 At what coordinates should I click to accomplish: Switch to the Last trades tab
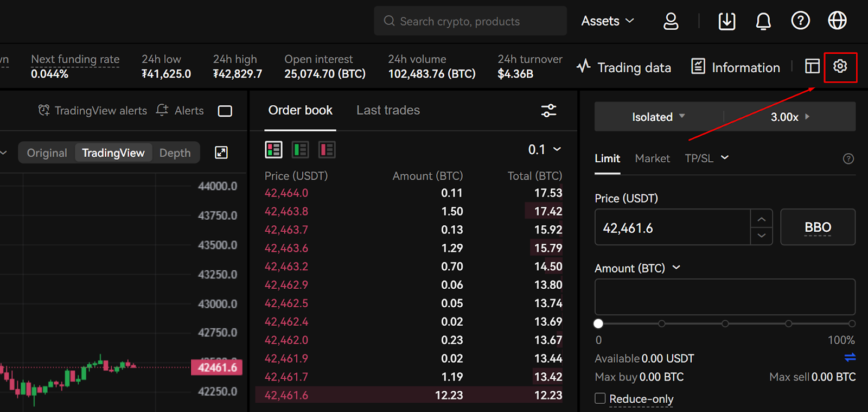point(388,110)
